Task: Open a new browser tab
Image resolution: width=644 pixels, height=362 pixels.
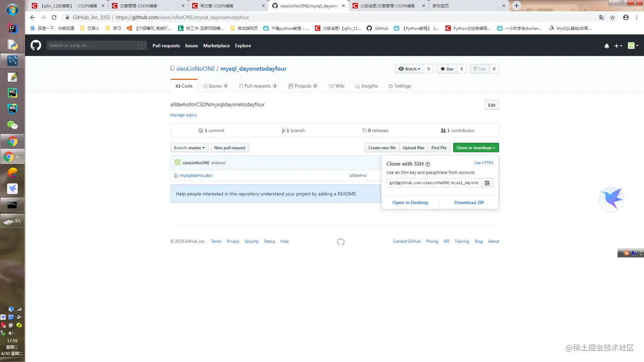Action: (x=516, y=6)
